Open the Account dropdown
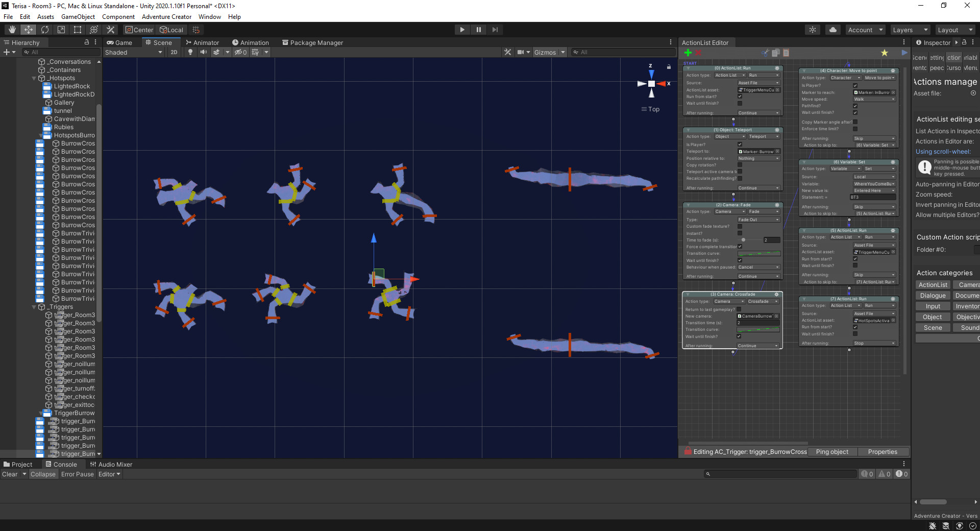The image size is (980, 531). pyautogui.click(x=865, y=30)
